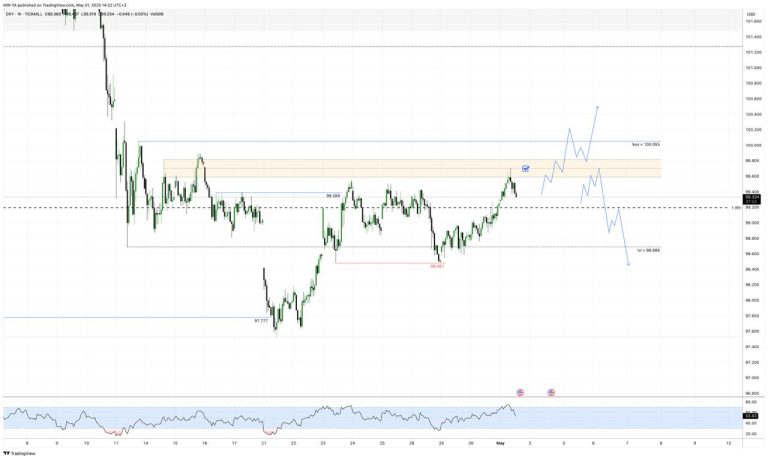Click the 98.000 tick on the price axis
The height and width of the screenshot is (459, 768).
753,300
